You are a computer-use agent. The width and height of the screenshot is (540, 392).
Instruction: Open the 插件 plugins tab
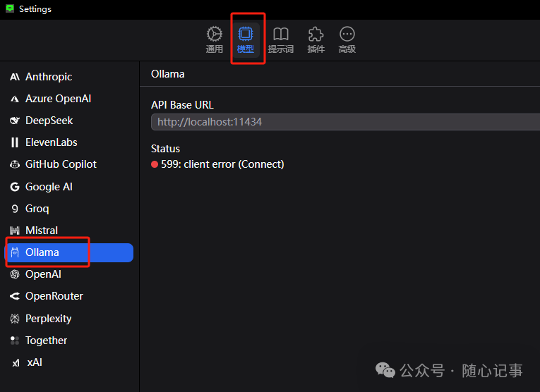click(316, 40)
